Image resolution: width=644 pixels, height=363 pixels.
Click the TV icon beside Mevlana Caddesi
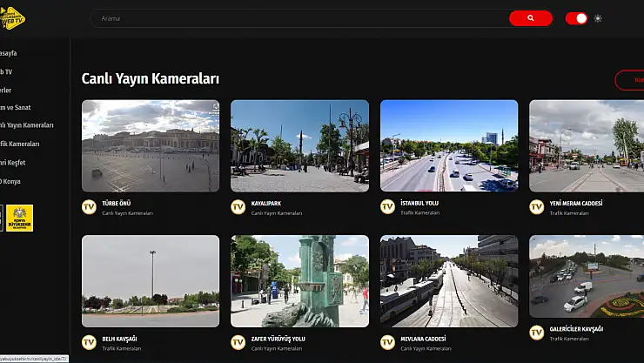point(387,342)
